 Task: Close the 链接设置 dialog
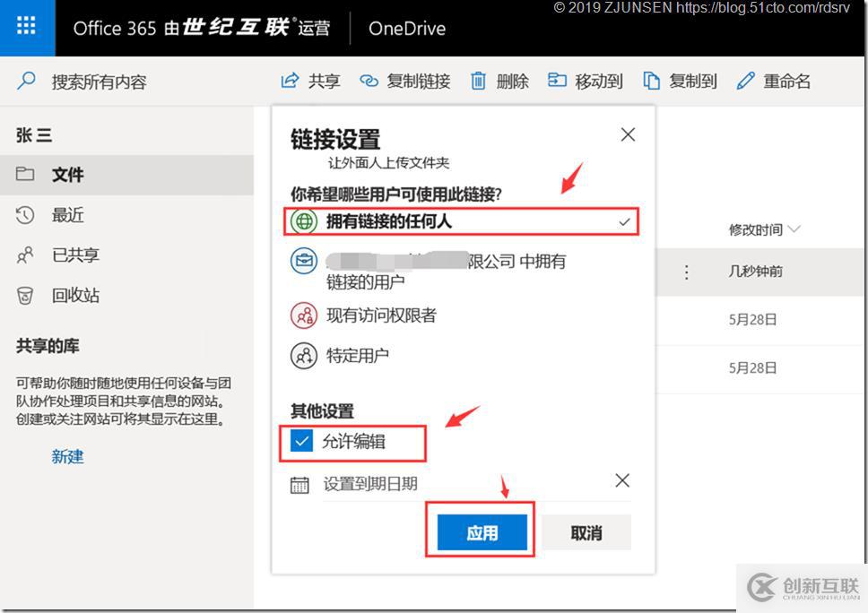point(628,134)
